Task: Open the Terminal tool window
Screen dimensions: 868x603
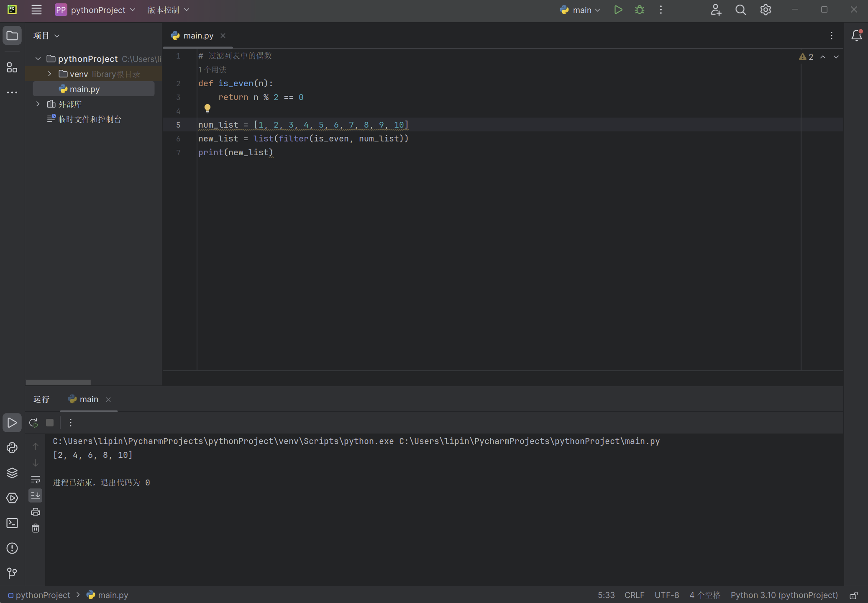Action: tap(12, 523)
